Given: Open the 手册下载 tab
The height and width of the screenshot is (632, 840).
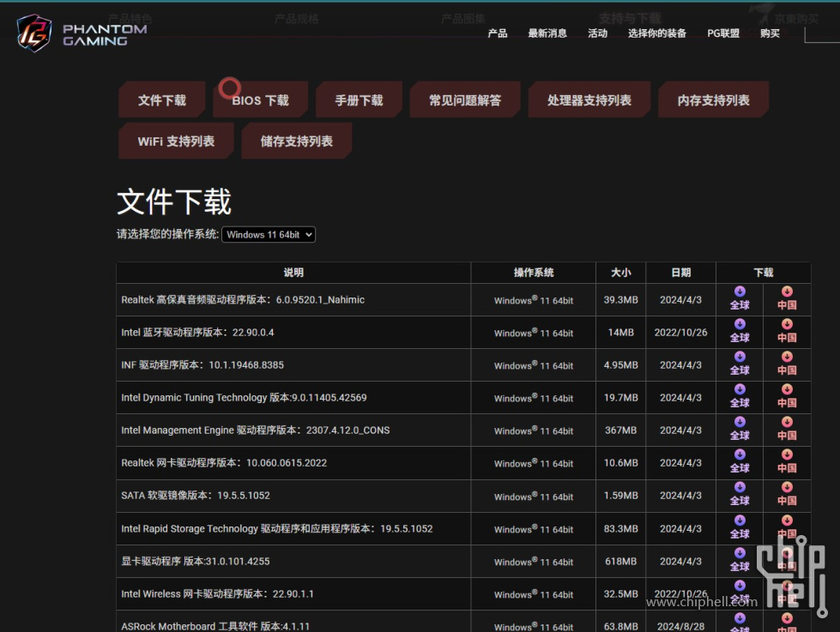Looking at the screenshot, I should (x=359, y=100).
